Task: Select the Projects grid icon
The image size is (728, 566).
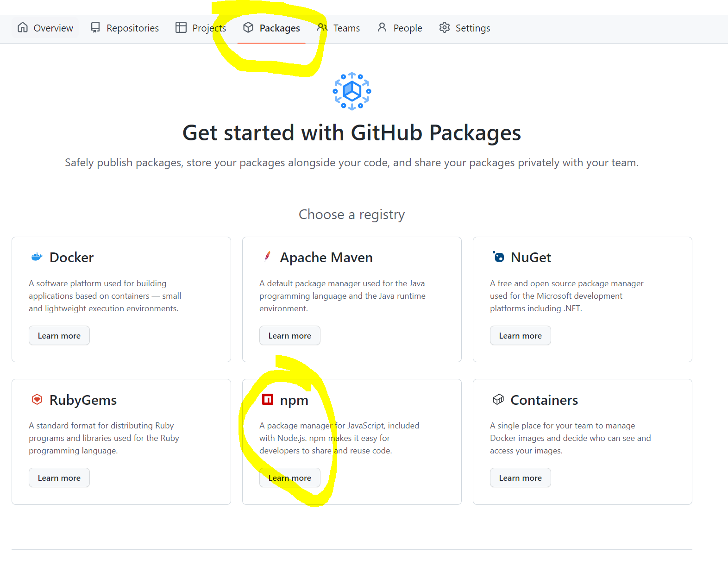Action: click(181, 28)
